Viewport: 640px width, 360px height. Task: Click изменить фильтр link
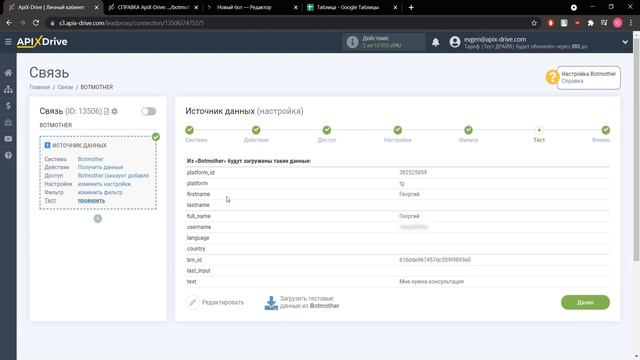(100, 192)
